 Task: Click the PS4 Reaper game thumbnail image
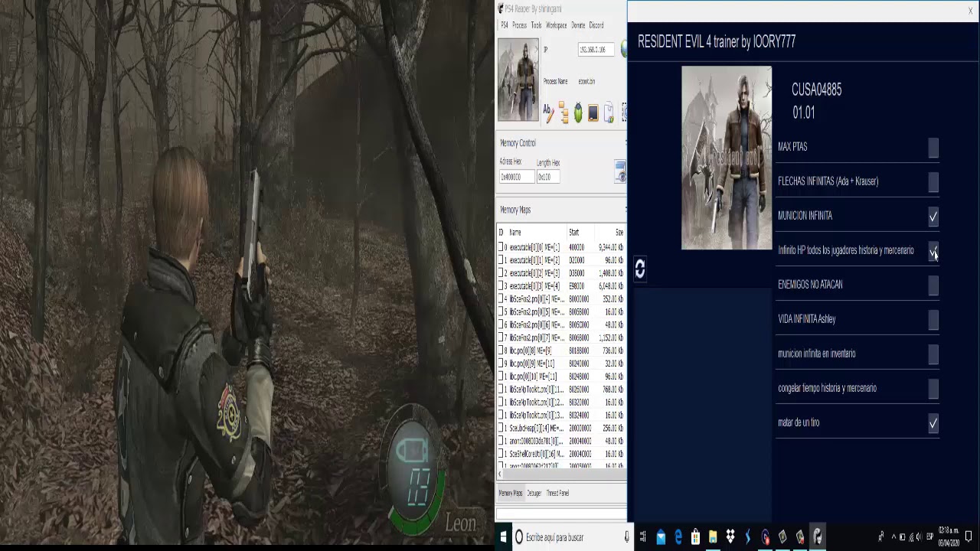518,80
